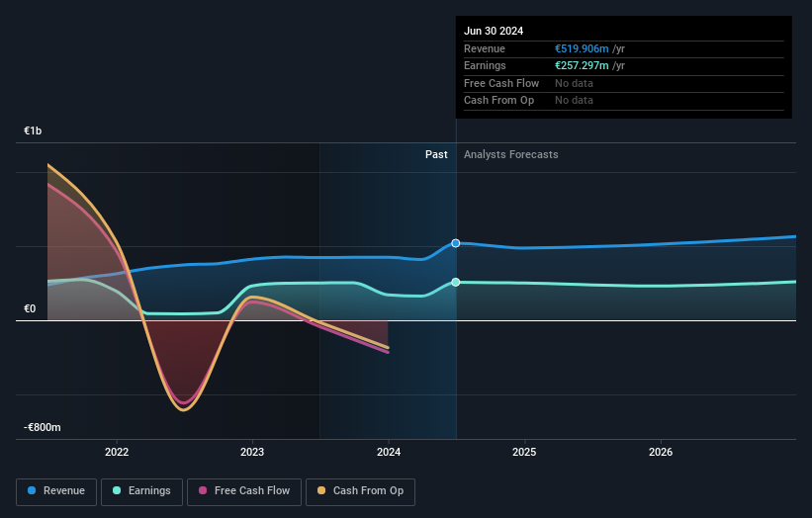Click the tooltip 'Revenue' row label
Viewport: 812px width, 518px height.
[485, 48]
